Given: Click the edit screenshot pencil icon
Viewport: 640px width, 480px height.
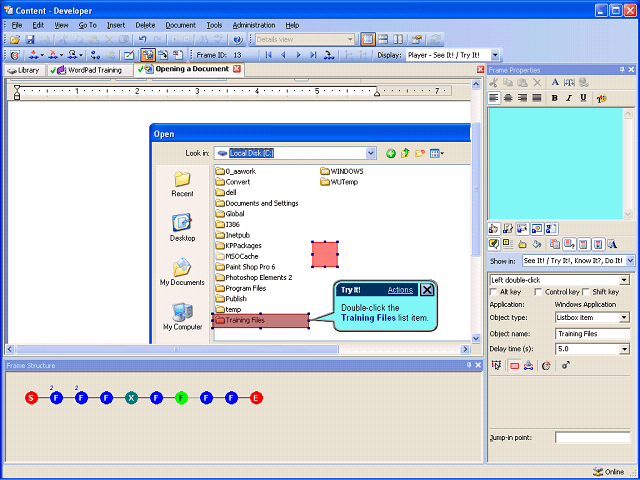Looking at the screenshot, I should pos(129,55).
